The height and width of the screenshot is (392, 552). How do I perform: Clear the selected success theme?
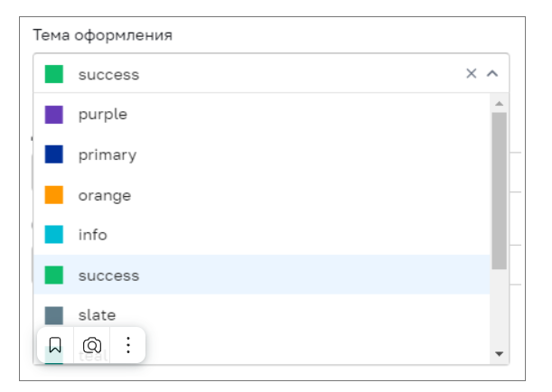[x=471, y=73]
